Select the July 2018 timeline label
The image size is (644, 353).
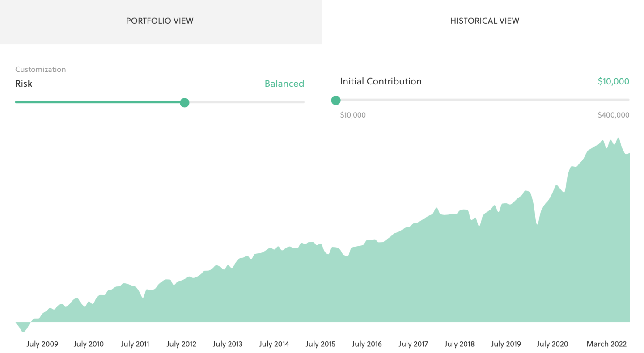pos(460,344)
